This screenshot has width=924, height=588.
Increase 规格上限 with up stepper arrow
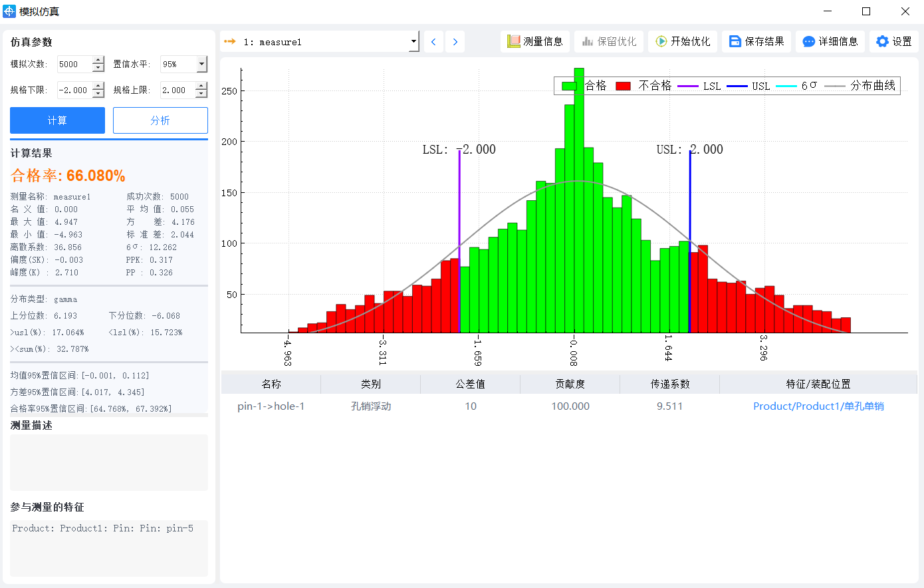(201, 86)
